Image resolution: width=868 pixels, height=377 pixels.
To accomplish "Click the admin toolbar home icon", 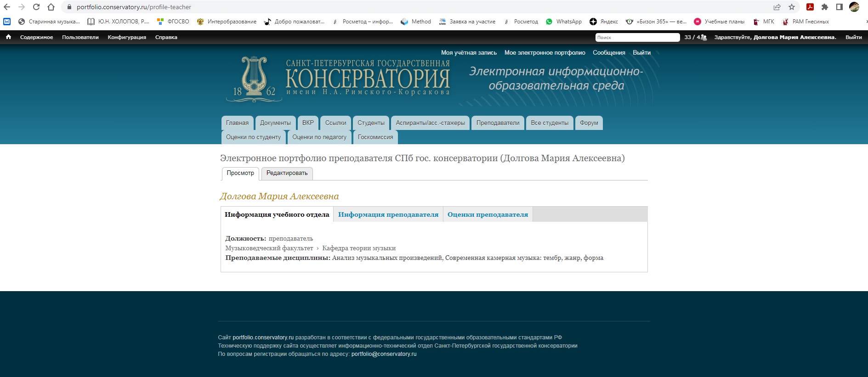I will pos(8,37).
